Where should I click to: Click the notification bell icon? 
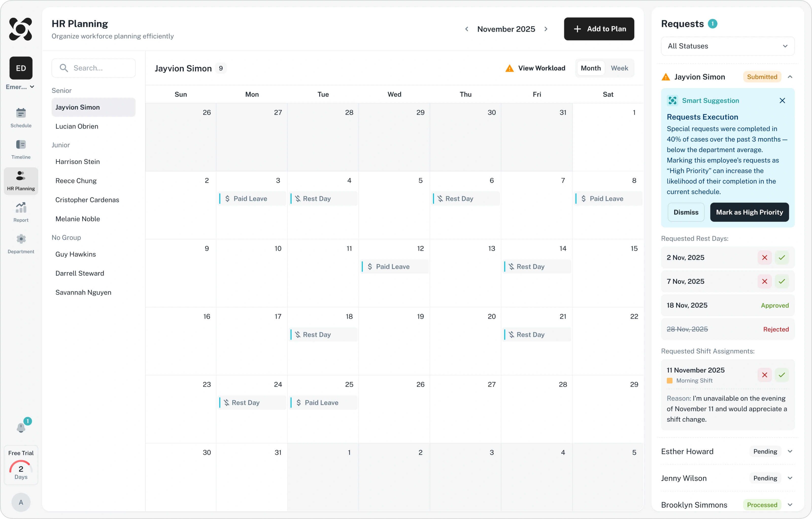pos(21,427)
